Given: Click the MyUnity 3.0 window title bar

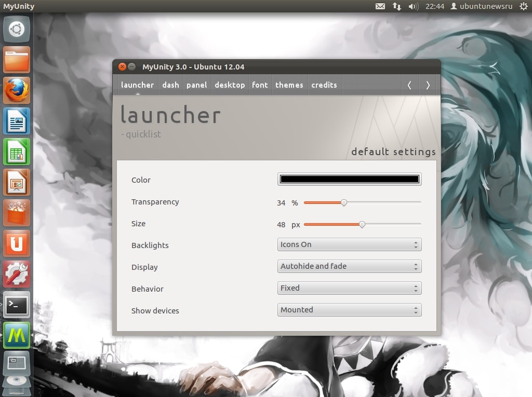Looking at the screenshot, I should 276,67.
